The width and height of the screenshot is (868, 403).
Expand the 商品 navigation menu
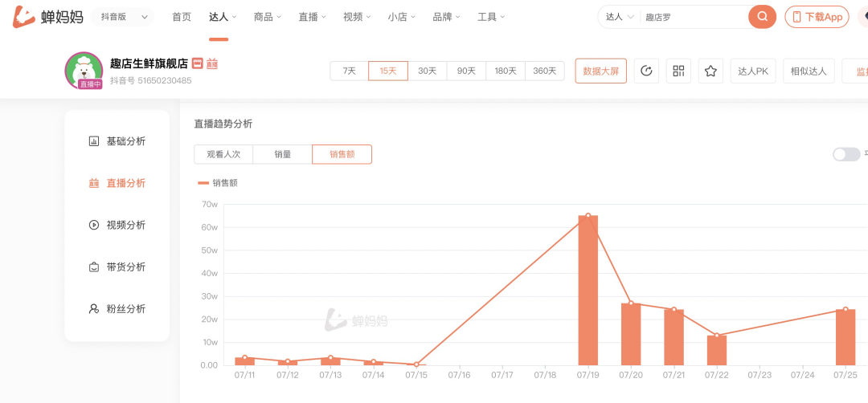pyautogui.click(x=267, y=17)
